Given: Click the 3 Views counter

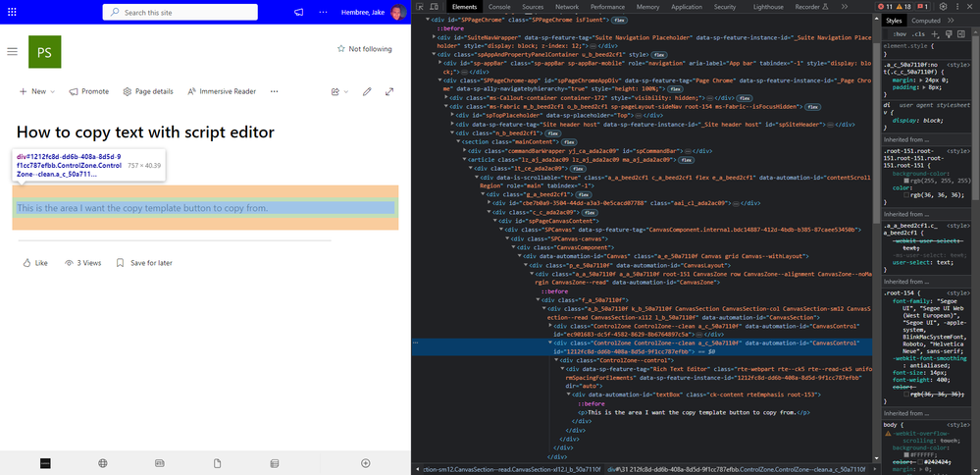Looking at the screenshot, I should 83,263.
